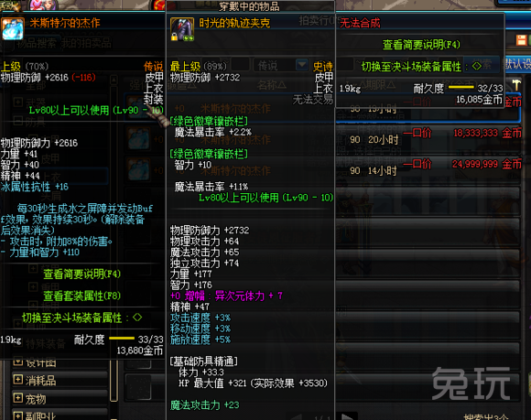Image resolution: width=531 pixels, height=420 pixels.
Task: Click the category list scrollbar track
Action: click(114, 237)
